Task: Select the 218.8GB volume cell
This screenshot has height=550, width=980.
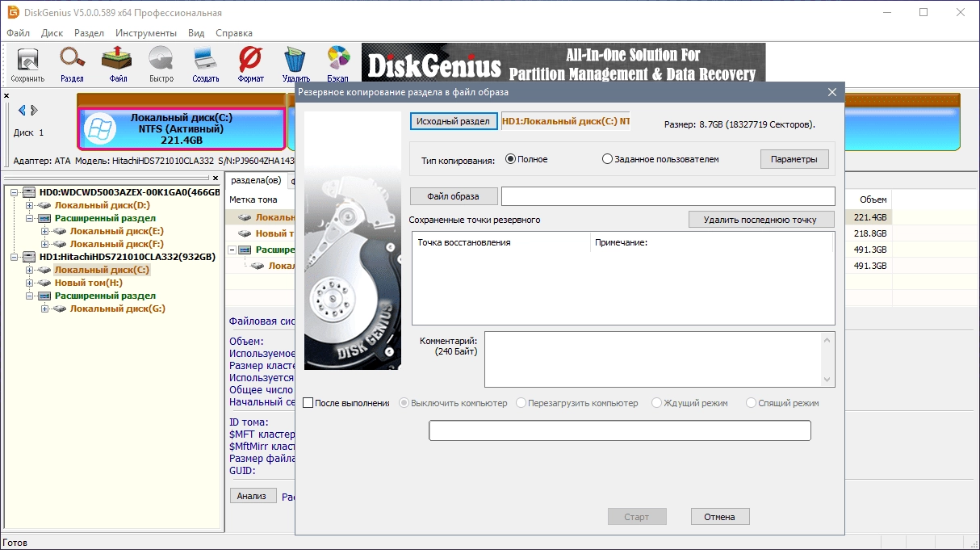Action: 869,233
